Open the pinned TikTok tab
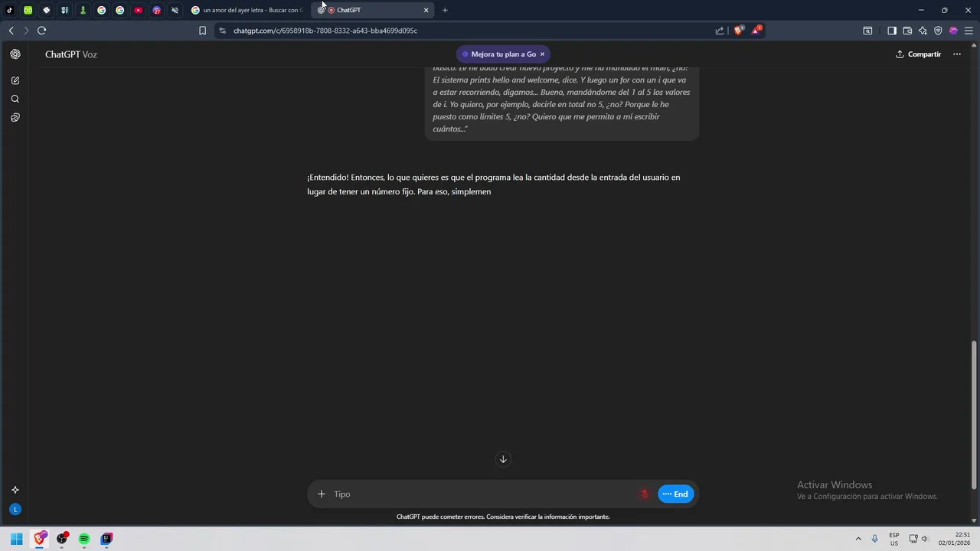The image size is (980, 551). click(10, 10)
